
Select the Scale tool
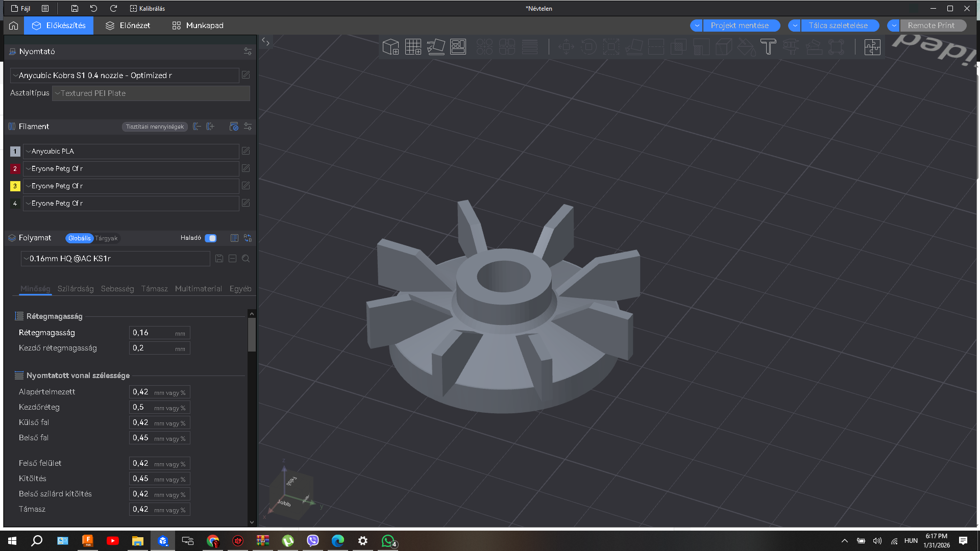click(611, 47)
